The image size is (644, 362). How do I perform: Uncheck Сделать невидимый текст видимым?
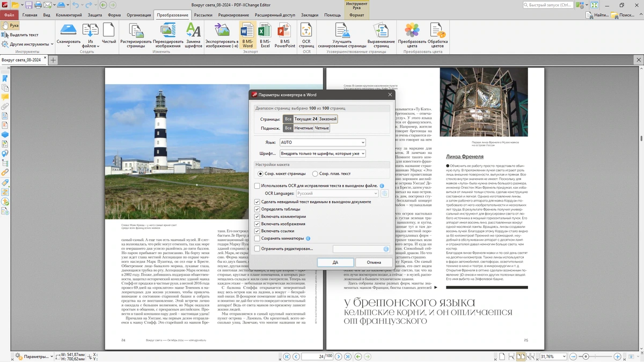point(257,202)
